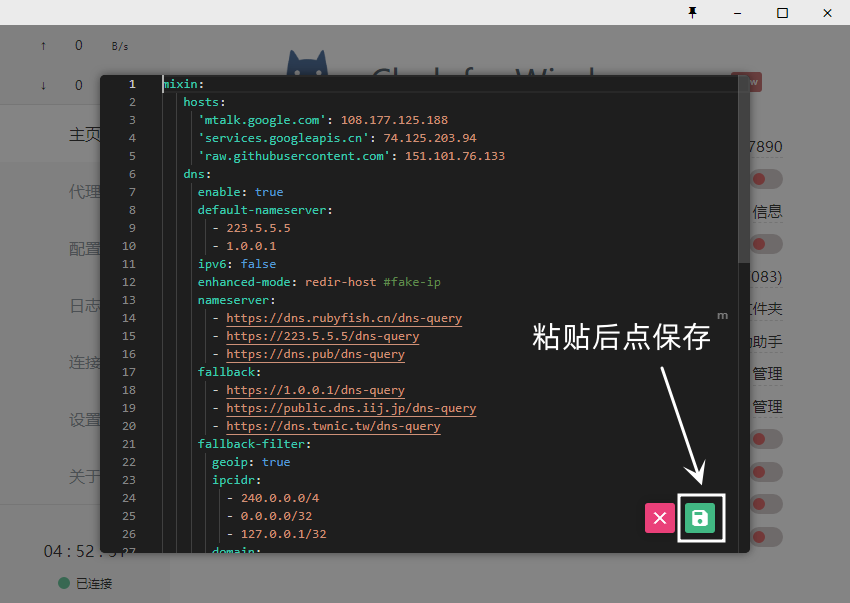Place cursor on the 'mixin:' line
The image size is (850, 603).
click(184, 84)
